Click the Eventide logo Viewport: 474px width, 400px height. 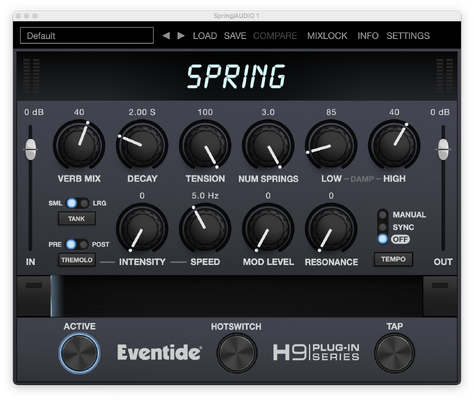click(159, 353)
